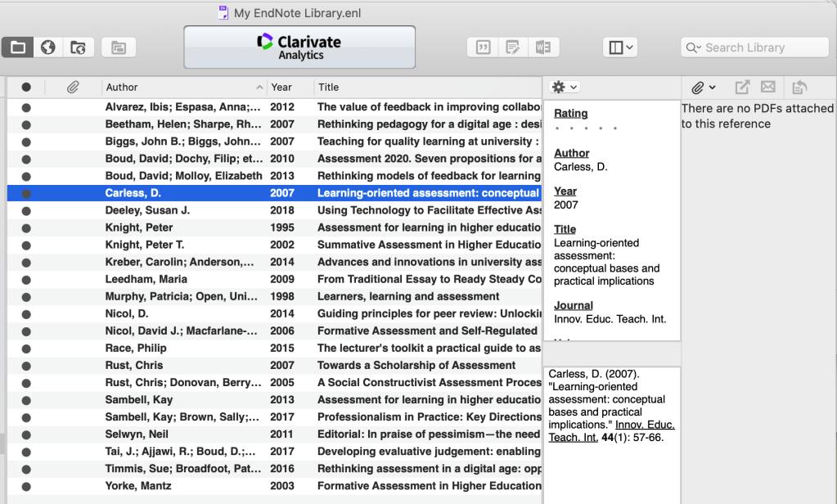The width and height of the screenshot is (837, 504).
Task: Click the email reference envelope icon
Action: (767, 87)
